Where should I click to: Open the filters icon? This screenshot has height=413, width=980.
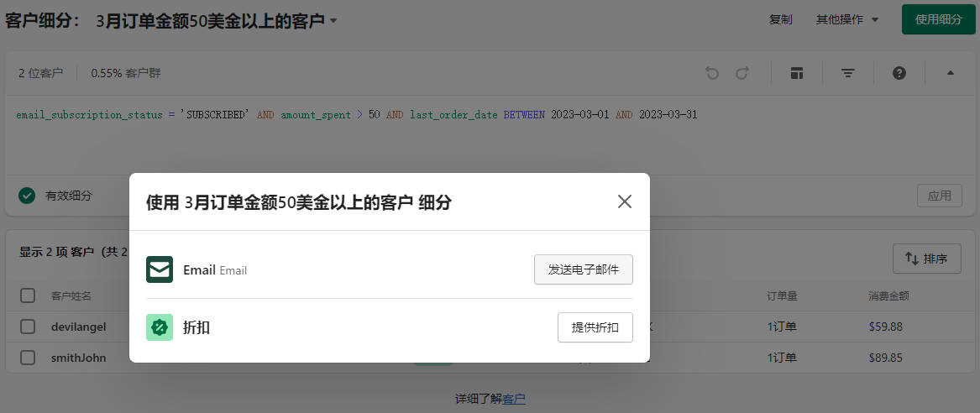[847, 73]
